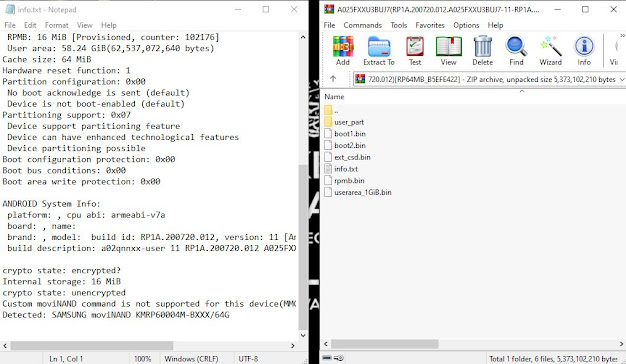Click 'Total 1 folder, 6 files' status text
Screen dimensions: 626x364
553,359
